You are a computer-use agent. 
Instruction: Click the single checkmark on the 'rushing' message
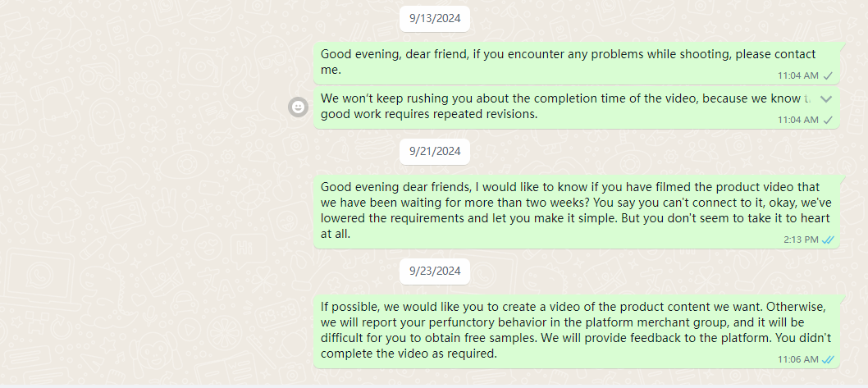828,120
